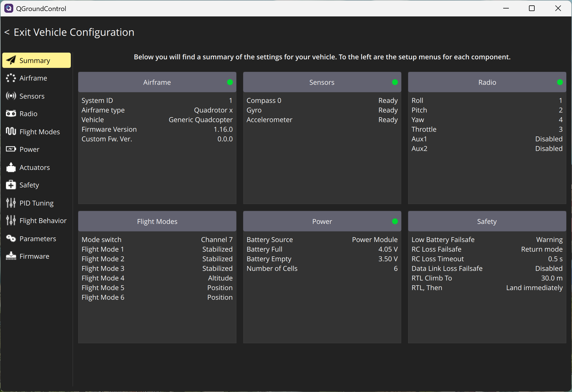Click the Radio controller icon in sidebar
Viewport: 572px width, 392px height.
click(x=11, y=114)
